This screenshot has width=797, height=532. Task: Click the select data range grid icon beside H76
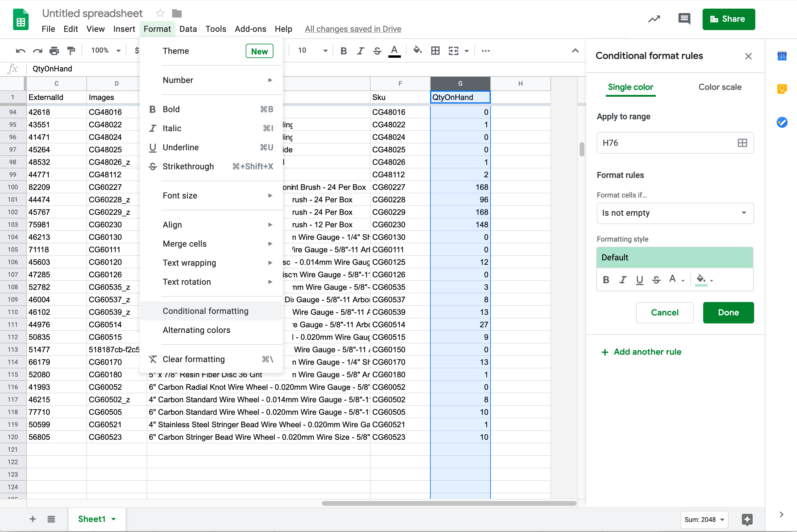[742, 143]
